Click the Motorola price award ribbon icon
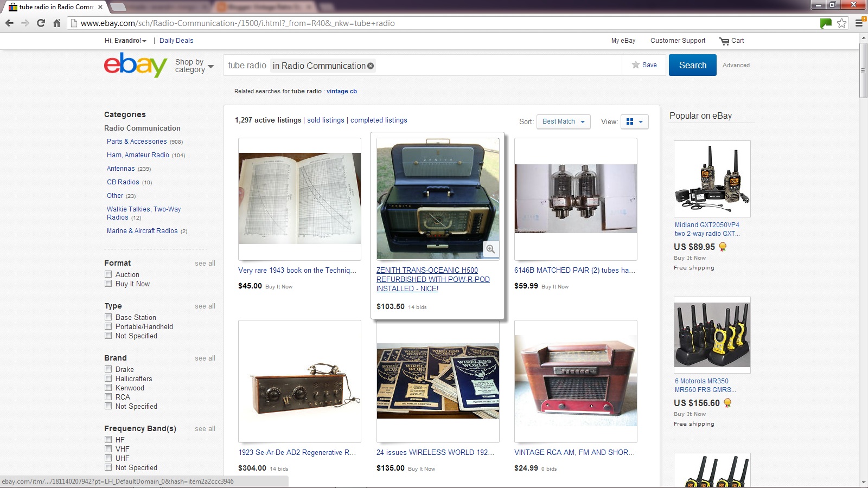The height and width of the screenshot is (488, 868). (727, 403)
